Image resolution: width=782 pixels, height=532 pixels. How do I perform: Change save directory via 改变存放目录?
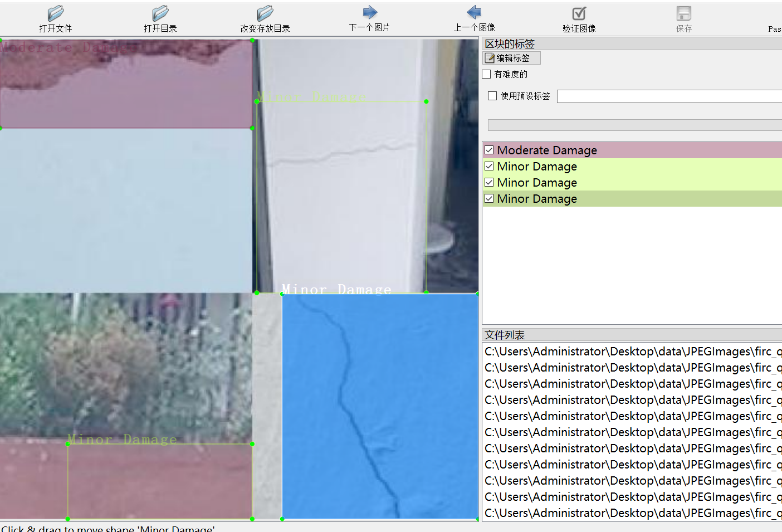tap(265, 19)
